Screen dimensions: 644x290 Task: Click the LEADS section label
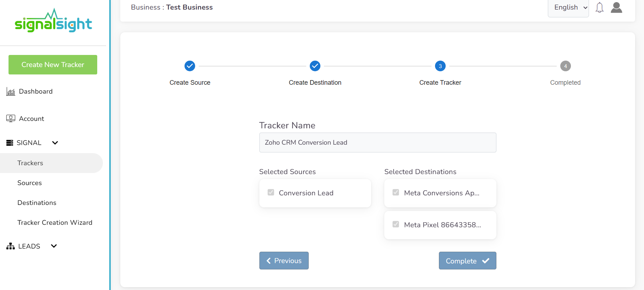pyautogui.click(x=29, y=246)
